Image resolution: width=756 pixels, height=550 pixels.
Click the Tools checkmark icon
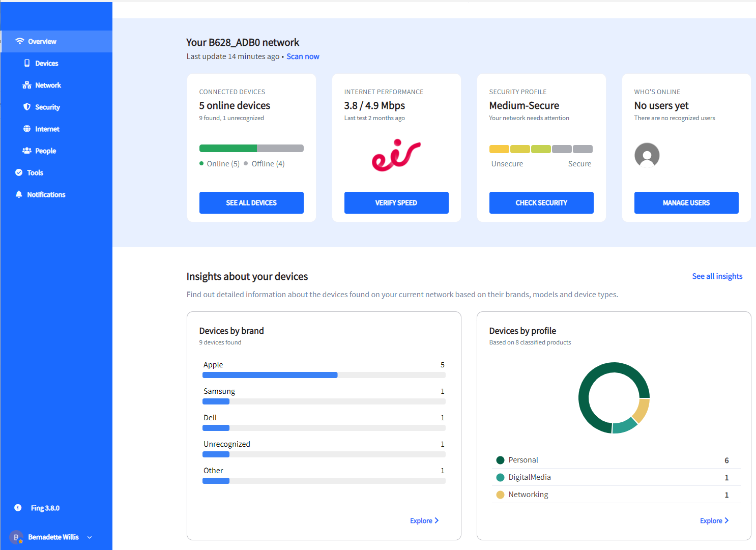(19, 172)
